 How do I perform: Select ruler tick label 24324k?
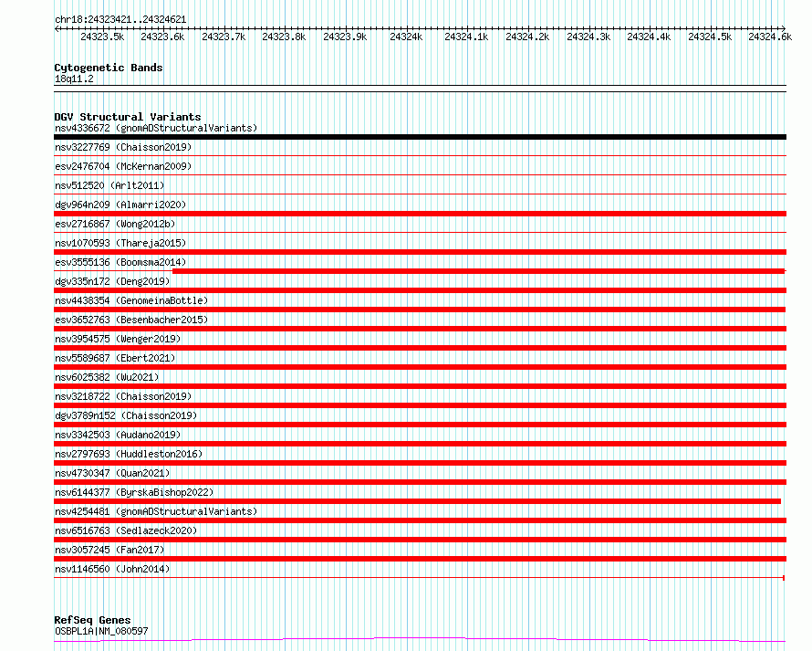[406, 37]
